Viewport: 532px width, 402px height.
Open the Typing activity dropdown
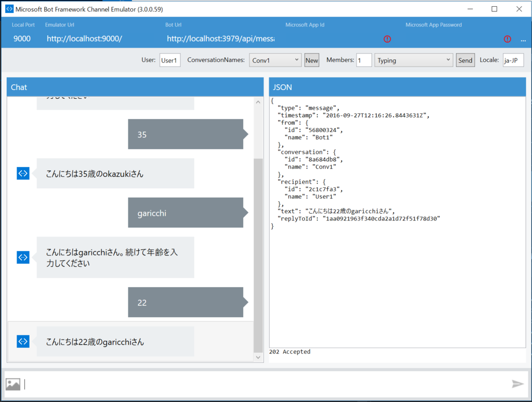[414, 60]
